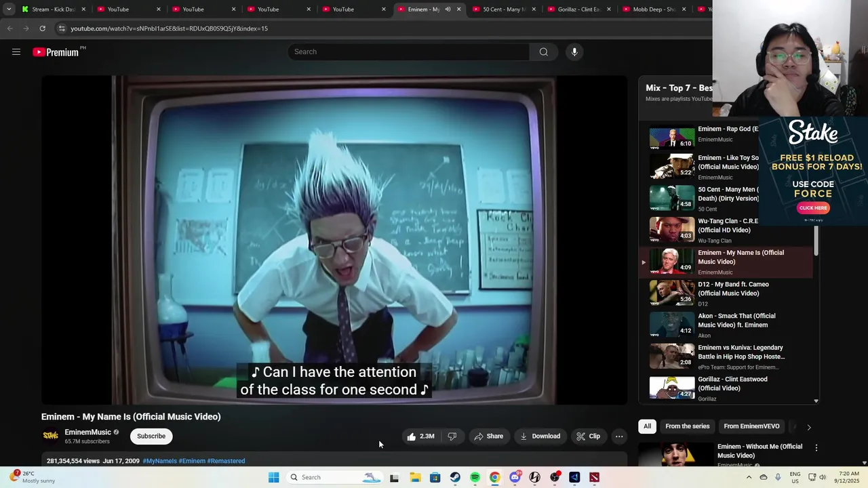Open the #Eminem hashtag link
The height and width of the screenshot is (488, 868).
(192, 461)
